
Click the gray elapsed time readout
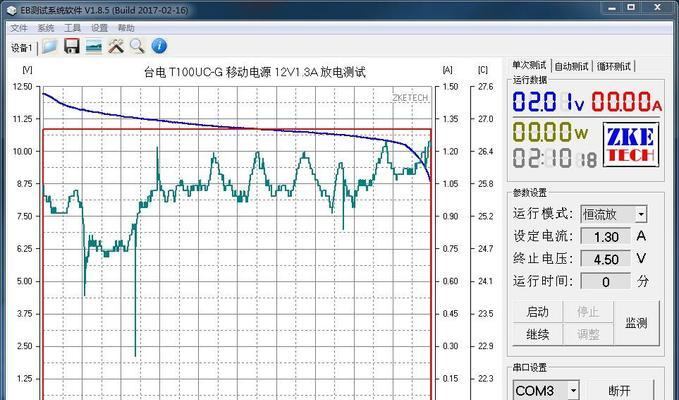pyautogui.click(x=555, y=158)
